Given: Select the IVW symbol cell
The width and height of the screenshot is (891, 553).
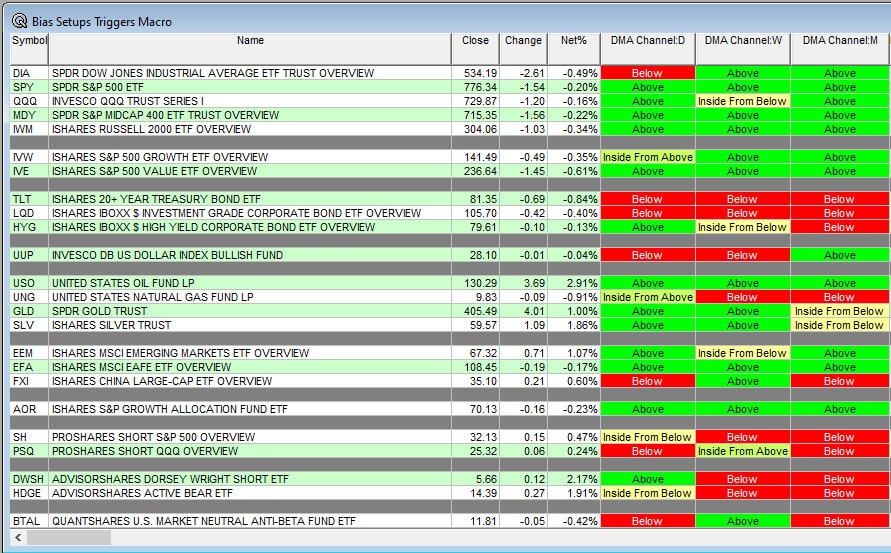Looking at the screenshot, I should point(30,157).
